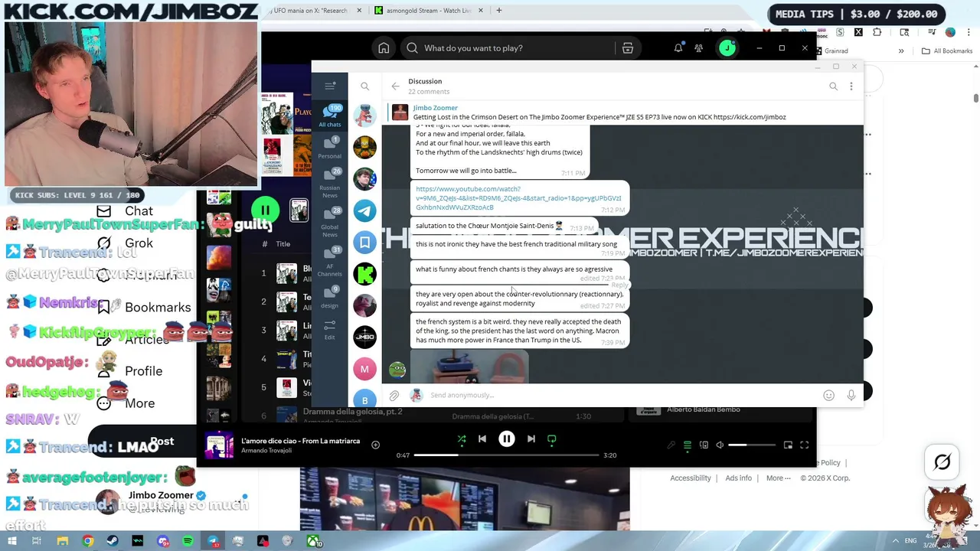This screenshot has height=551, width=980.
Task: Open the Global News chat folder
Action: coord(330,223)
